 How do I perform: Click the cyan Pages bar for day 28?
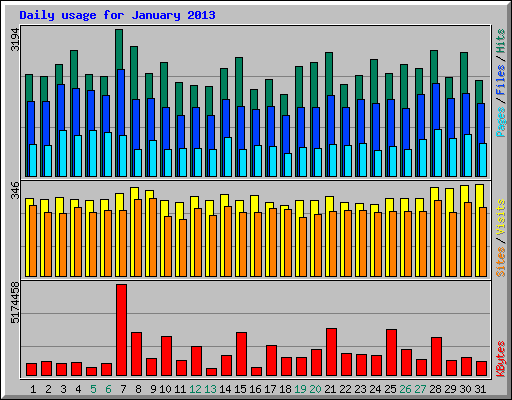coord(438,153)
